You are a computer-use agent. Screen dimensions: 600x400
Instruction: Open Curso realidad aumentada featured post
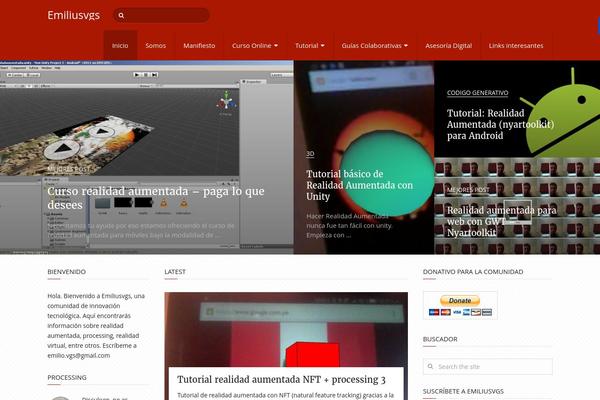(156, 198)
